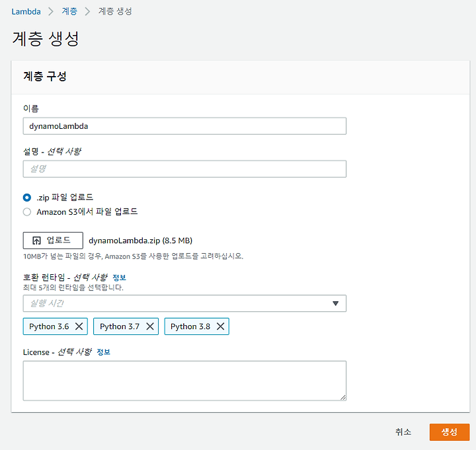Select the .zip 파일 업로드 radio option
Image resolution: width=476 pixels, height=450 pixels.
click(x=27, y=198)
